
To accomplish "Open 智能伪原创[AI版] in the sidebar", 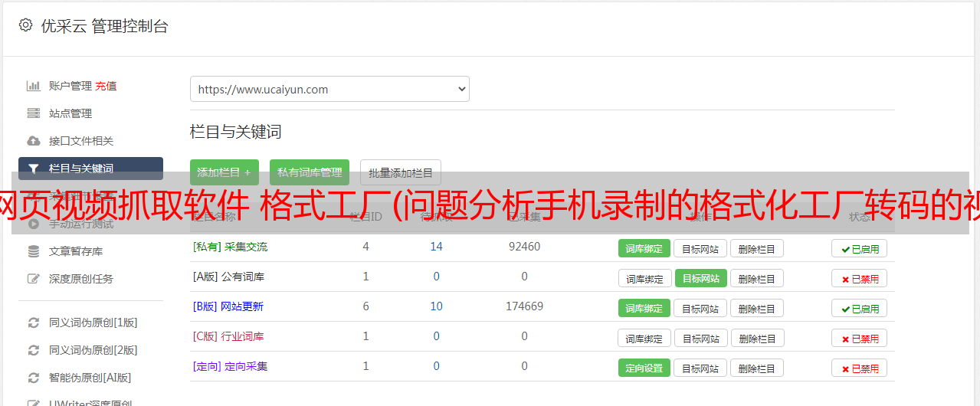I will click(x=90, y=378).
